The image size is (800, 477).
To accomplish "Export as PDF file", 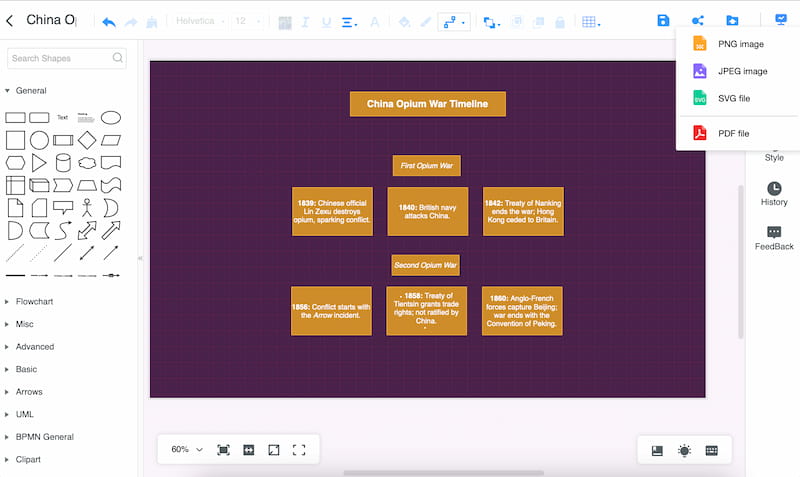I will [x=737, y=133].
